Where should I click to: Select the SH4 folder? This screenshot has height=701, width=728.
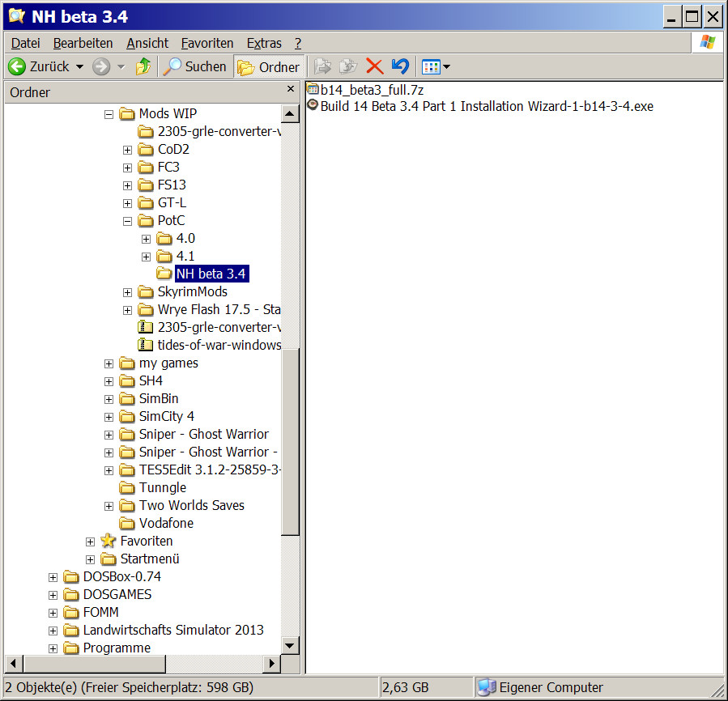(x=151, y=381)
